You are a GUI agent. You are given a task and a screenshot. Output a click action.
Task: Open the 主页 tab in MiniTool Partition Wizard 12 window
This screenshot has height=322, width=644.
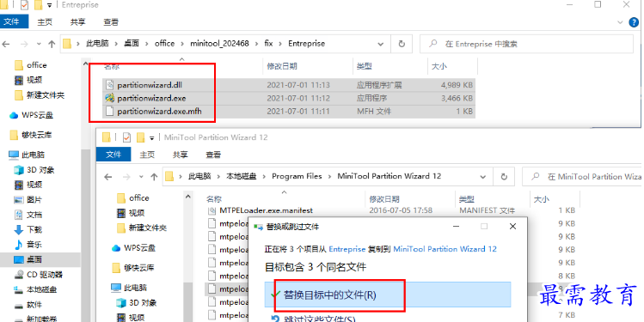pyautogui.click(x=147, y=155)
